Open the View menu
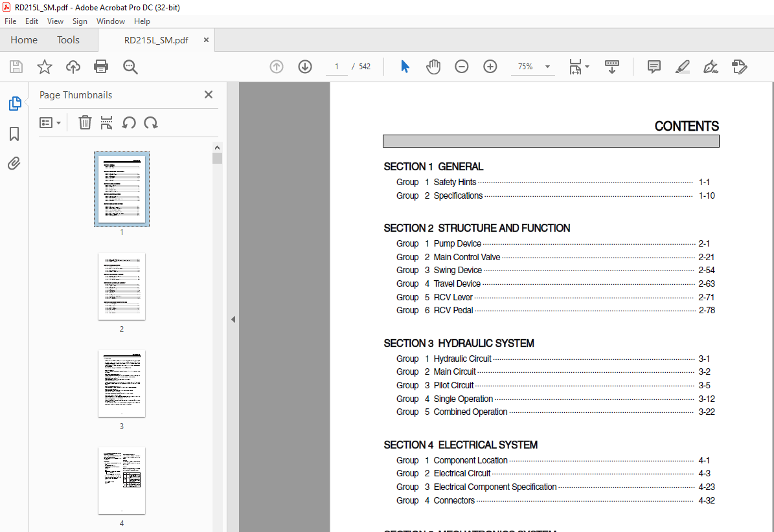Viewport: 774px width, 532px height. [x=55, y=21]
